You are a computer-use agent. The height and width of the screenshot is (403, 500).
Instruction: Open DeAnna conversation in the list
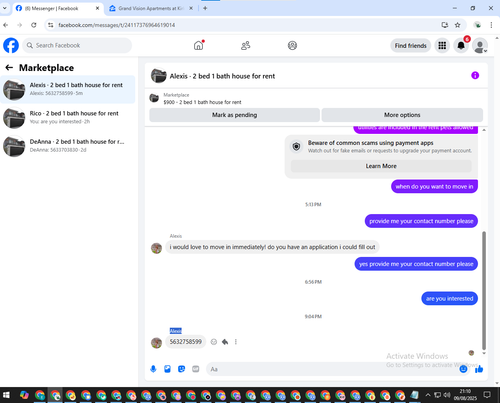(68, 146)
